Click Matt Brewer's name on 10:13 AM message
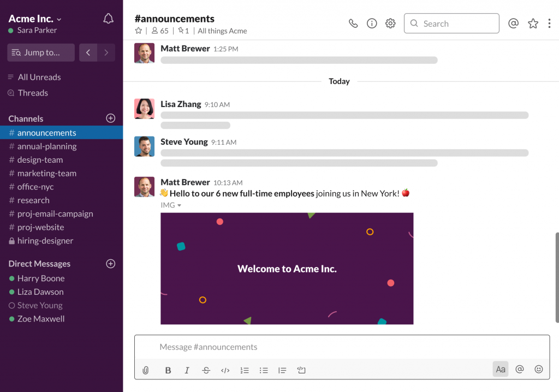This screenshot has width=559, height=392. (x=185, y=182)
